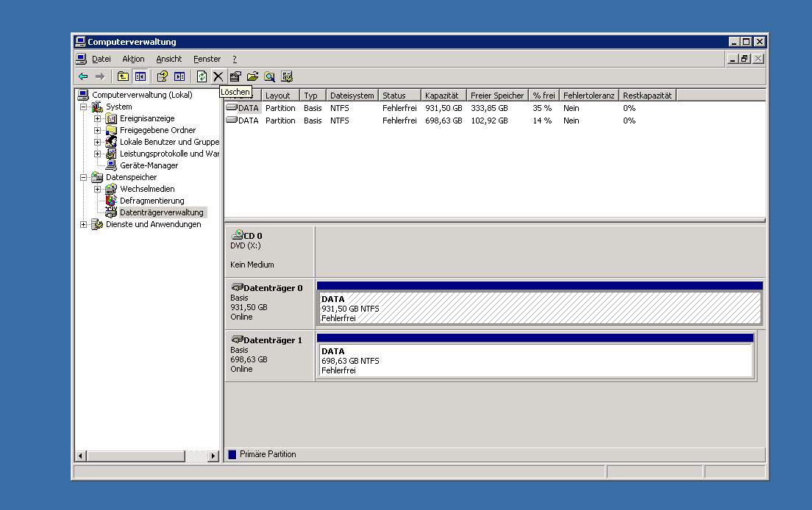This screenshot has width=812, height=510.
Task: Click the Restkapazität column header
Action: click(x=647, y=96)
